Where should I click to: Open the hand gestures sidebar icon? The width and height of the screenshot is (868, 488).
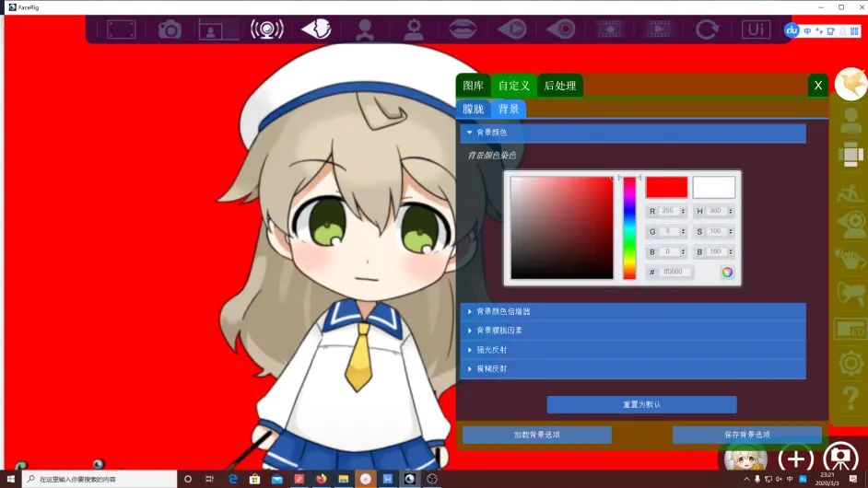pos(850,259)
